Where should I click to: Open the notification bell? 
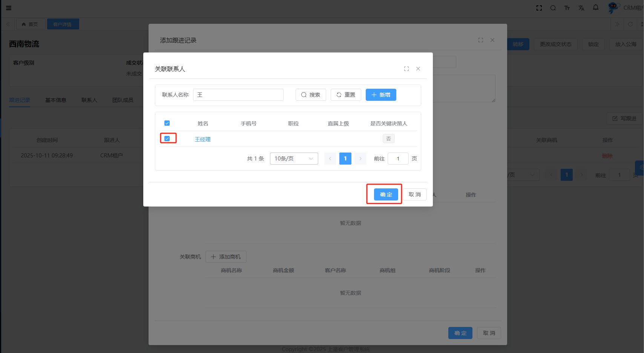596,8
